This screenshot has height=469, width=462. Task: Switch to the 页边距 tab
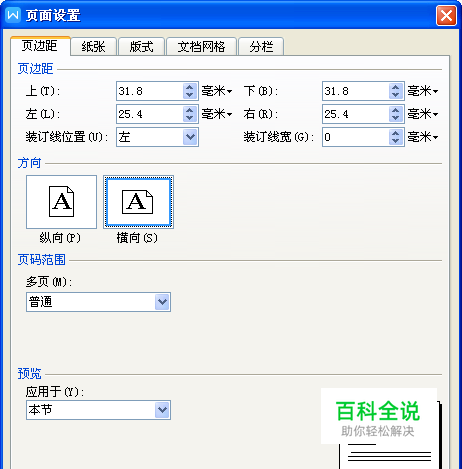click(x=40, y=46)
